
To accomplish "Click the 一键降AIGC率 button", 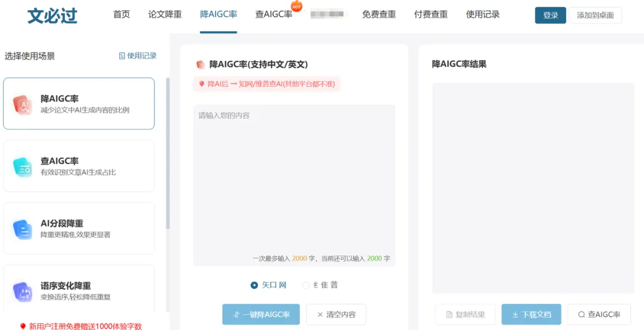I will coord(261,315).
